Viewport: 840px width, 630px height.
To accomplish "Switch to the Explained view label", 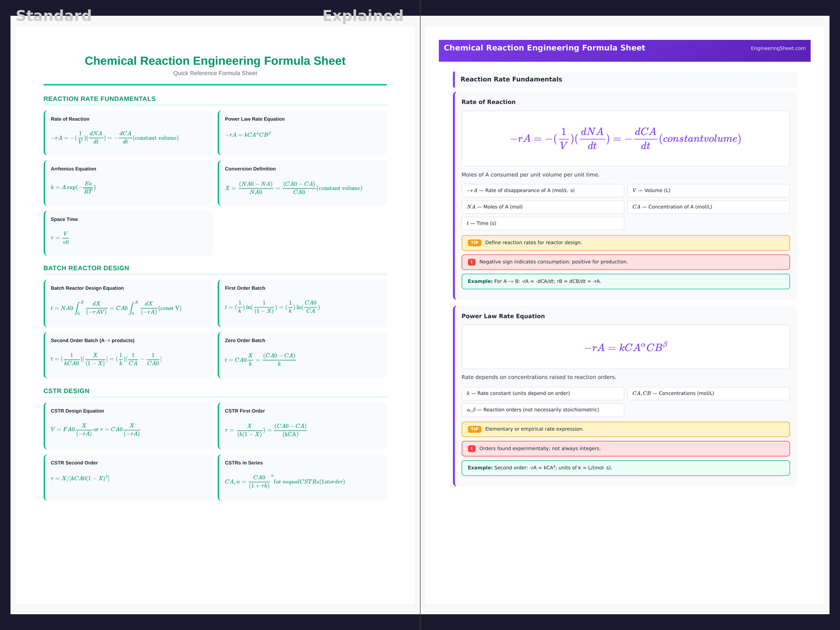I will 363,16.
